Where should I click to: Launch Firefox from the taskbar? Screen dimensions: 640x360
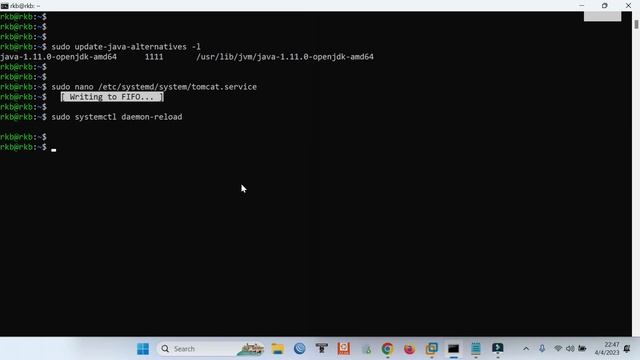[x=409, y=349]
